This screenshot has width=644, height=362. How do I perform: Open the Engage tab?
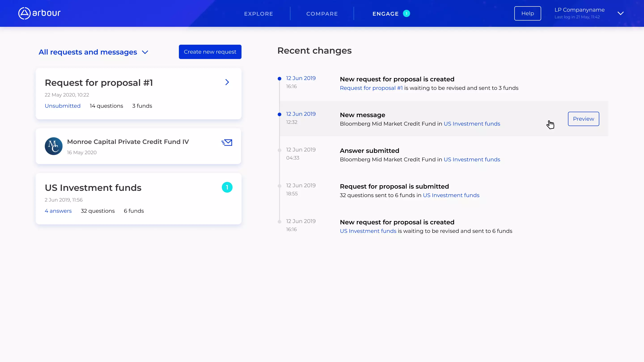(385, 14)
